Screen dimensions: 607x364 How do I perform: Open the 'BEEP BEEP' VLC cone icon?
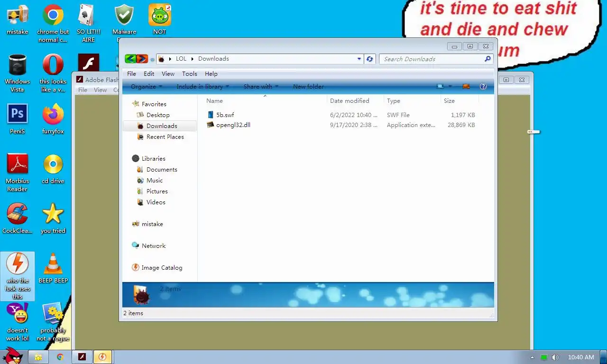click(x=53, y=268)
